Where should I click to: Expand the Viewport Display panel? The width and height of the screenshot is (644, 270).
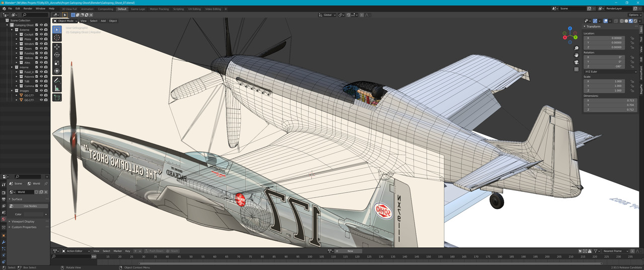tap(22, 221)
